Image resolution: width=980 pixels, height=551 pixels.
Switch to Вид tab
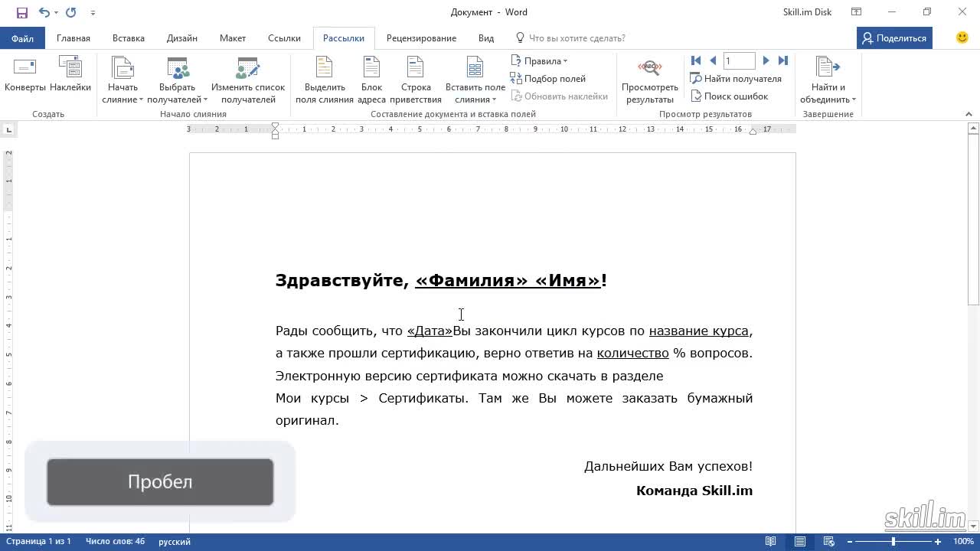coord(486,38)
